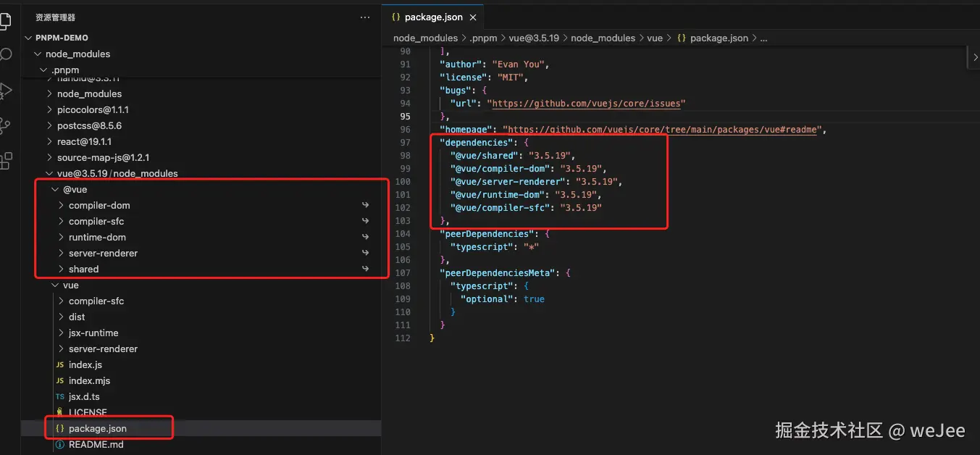Click the vue breadcrumb segment
980x455 pixels.
tap(655, 38)
